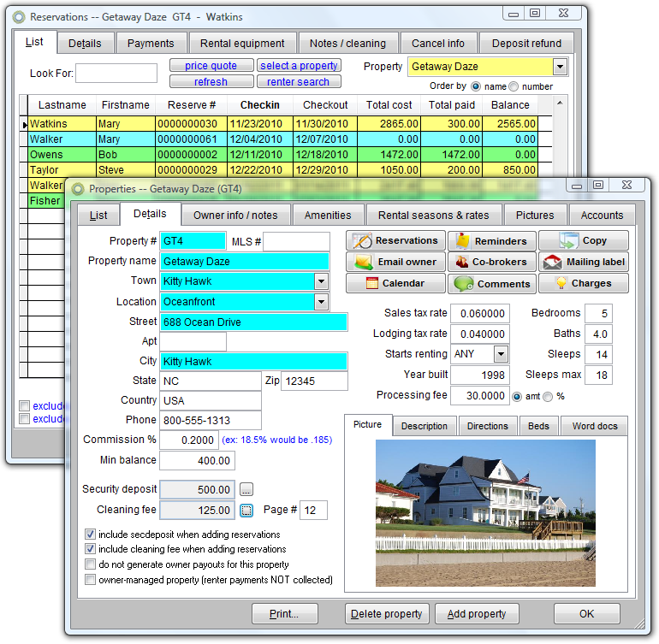Click refresh button in Reservations

(211, 81)
